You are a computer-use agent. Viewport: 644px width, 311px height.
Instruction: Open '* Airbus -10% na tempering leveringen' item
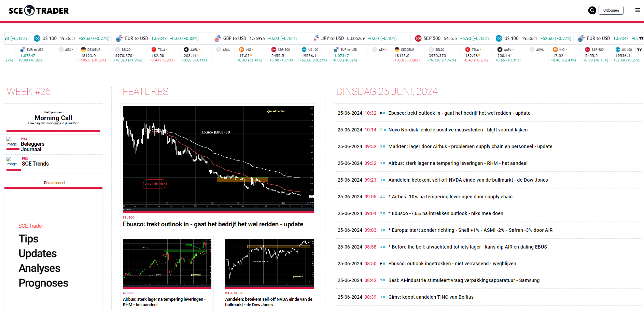(450, 197)
